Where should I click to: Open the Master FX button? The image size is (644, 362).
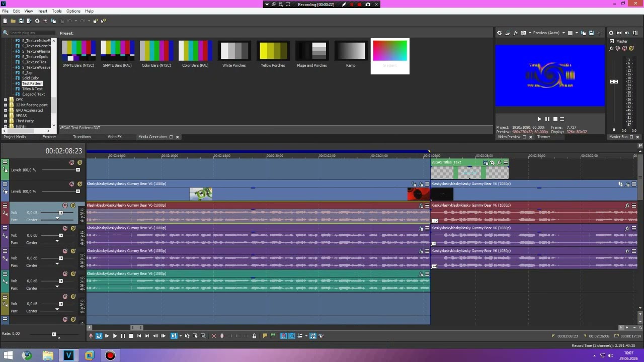coord(612,48)
